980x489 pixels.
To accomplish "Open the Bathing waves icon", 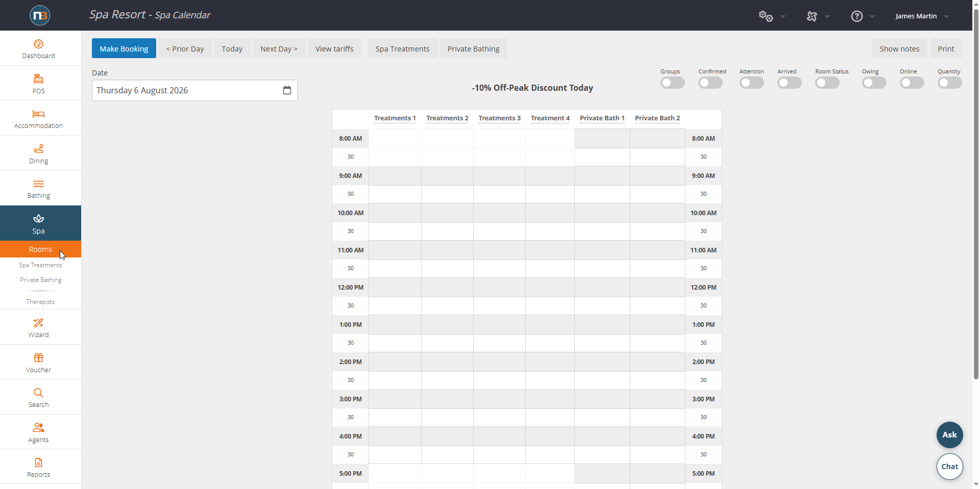I will pos(38,184).
